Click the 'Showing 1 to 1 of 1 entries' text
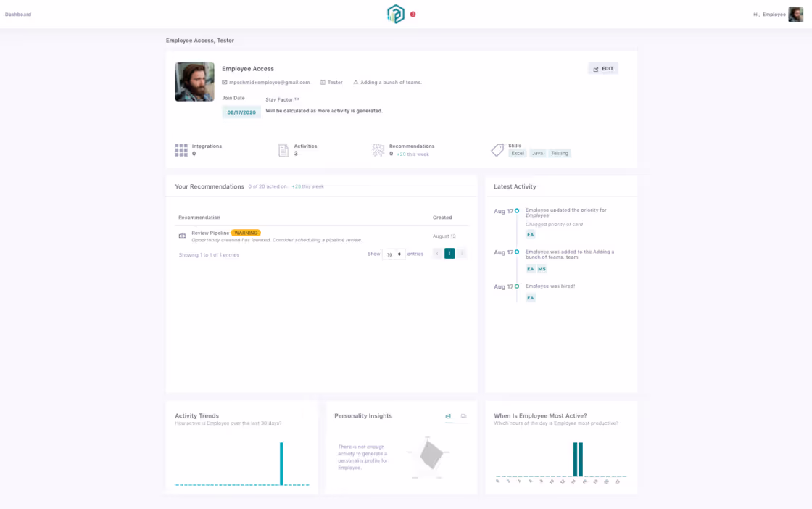The height and width of the screenshot is (509, 812). (x=209, y=255)
